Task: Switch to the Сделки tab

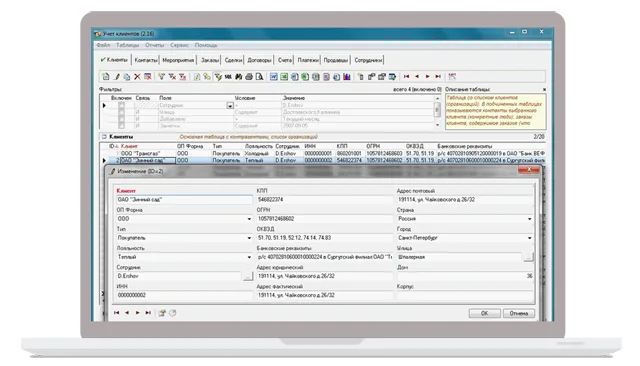Action: point(233,60)
